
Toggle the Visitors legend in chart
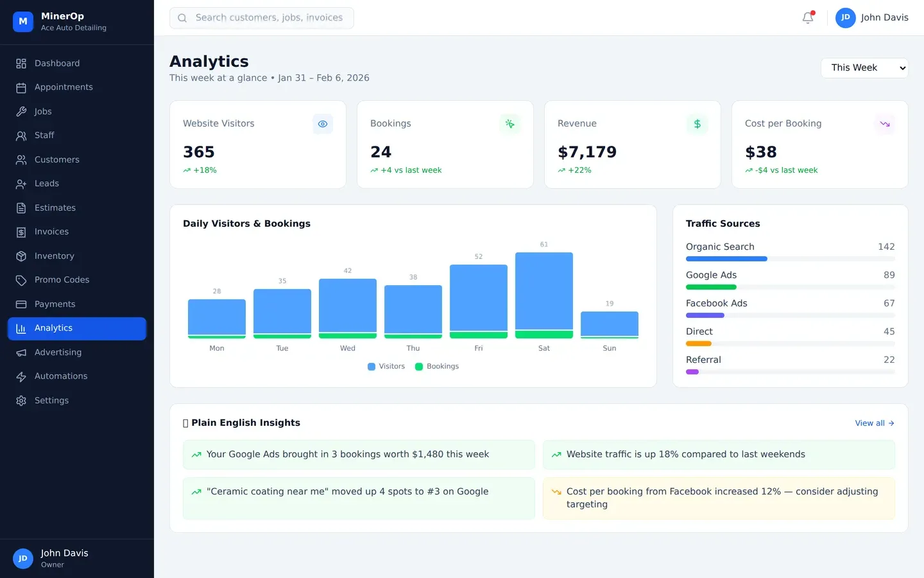[386, 367]
